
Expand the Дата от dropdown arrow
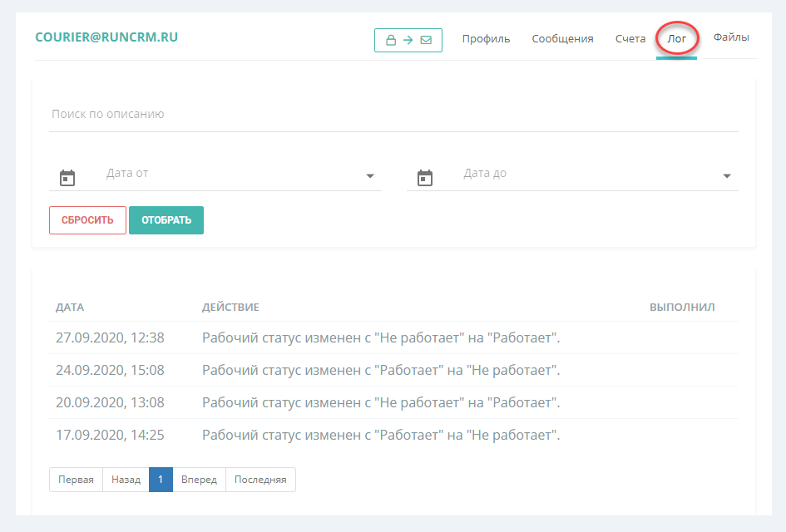(x=370, y=176)
